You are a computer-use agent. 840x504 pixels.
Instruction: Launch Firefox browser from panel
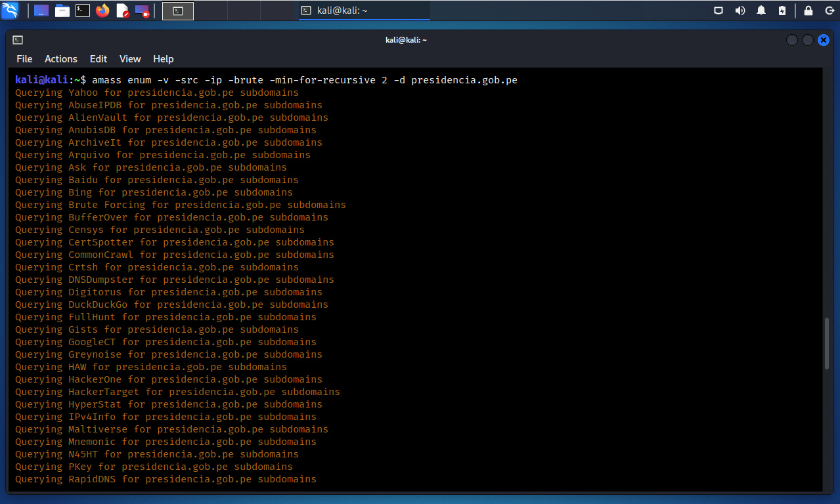[x=102, y=10]
